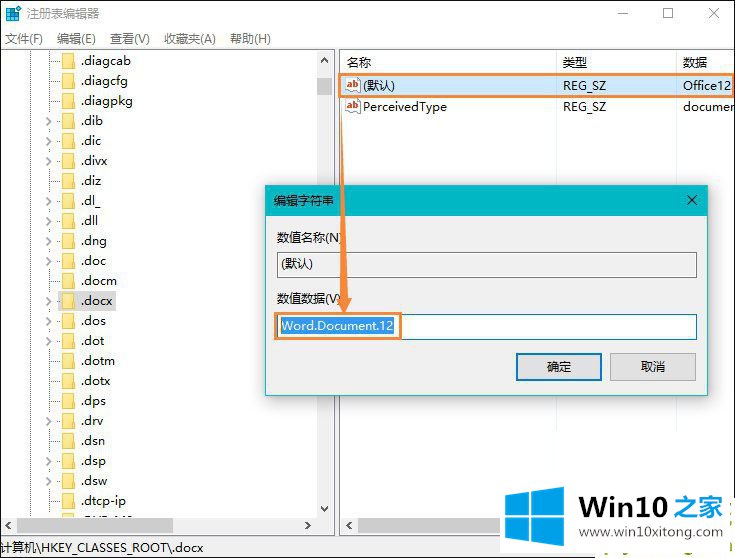Open the 查看(V) menu
Screen dimensions: 735x558
click(129, 38)
